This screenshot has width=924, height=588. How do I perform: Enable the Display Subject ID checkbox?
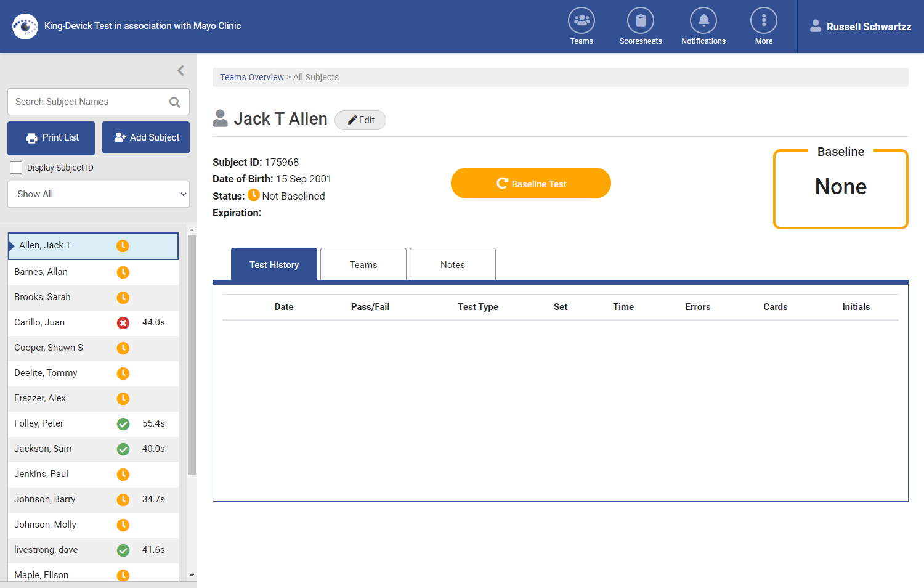pos(15,167)
